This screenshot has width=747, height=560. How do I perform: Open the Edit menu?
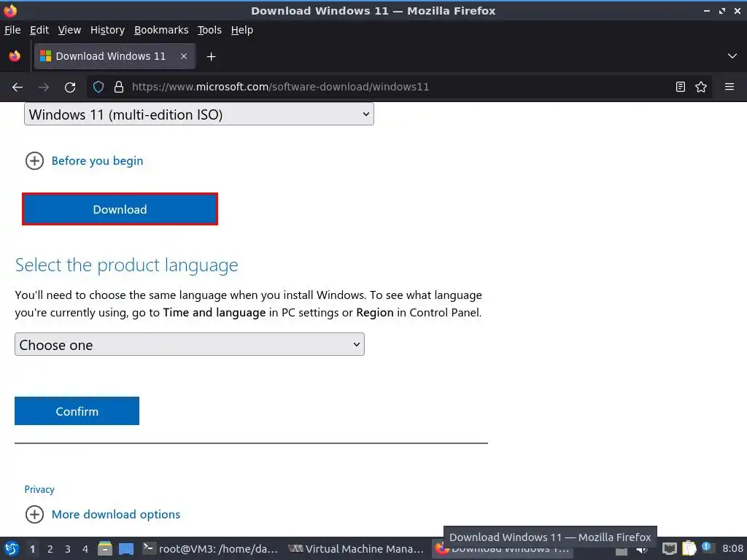[39, 30]
